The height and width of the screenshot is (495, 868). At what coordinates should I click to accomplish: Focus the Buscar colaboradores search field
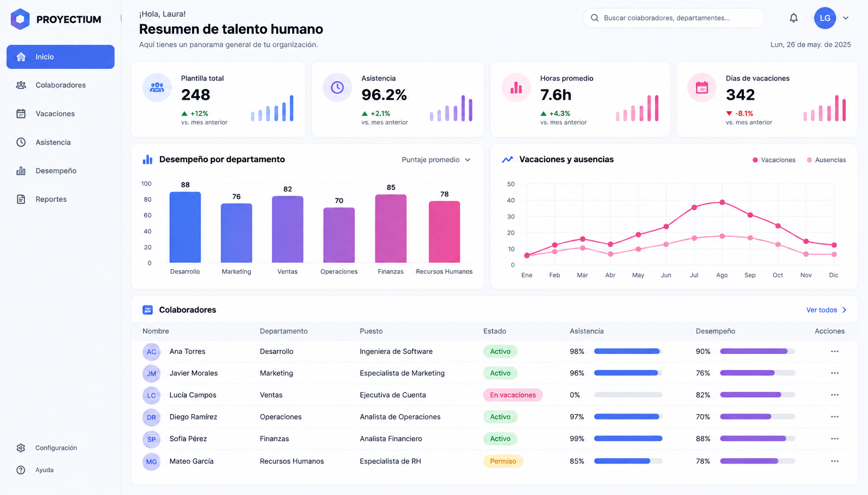[673, 18]
